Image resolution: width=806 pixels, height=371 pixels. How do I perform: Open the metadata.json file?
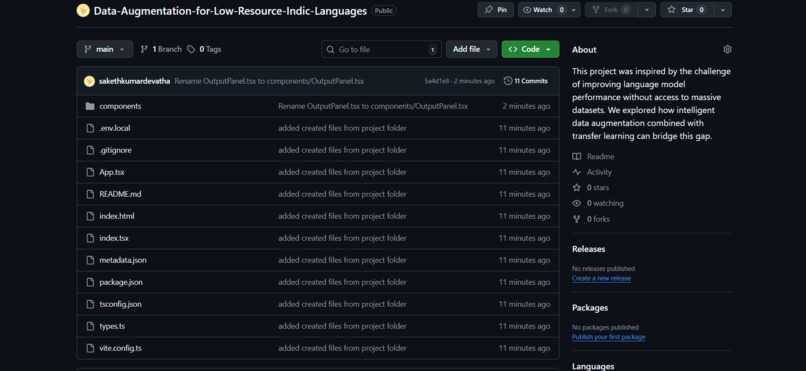(x=123, y=261)
